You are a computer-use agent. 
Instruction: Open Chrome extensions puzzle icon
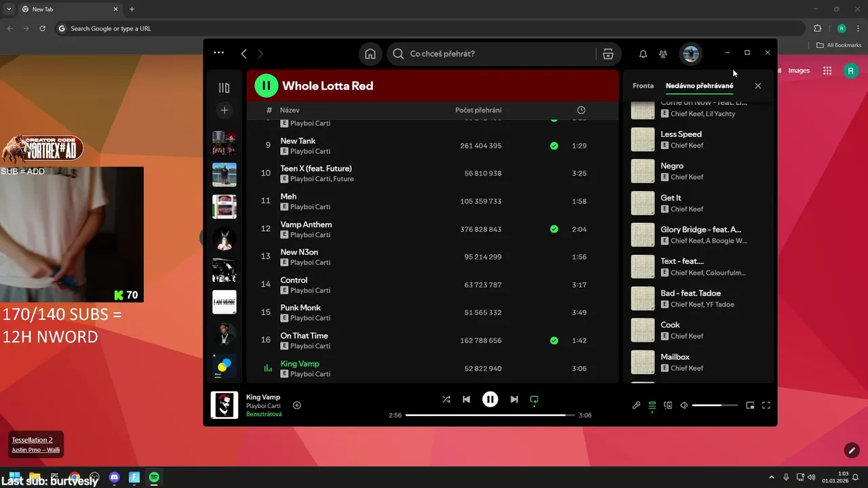click(817, 28)
